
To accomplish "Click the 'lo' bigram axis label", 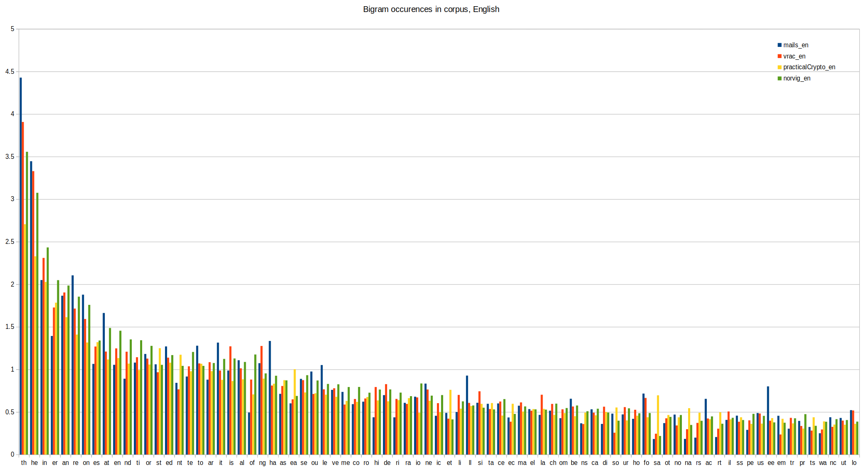I will (853, 463).
